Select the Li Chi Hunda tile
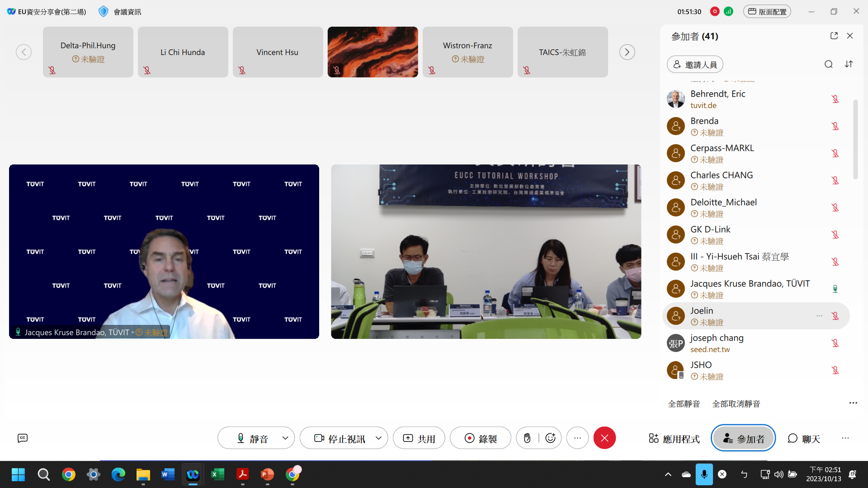Screen dimensions: 868x488 (183, 52)
